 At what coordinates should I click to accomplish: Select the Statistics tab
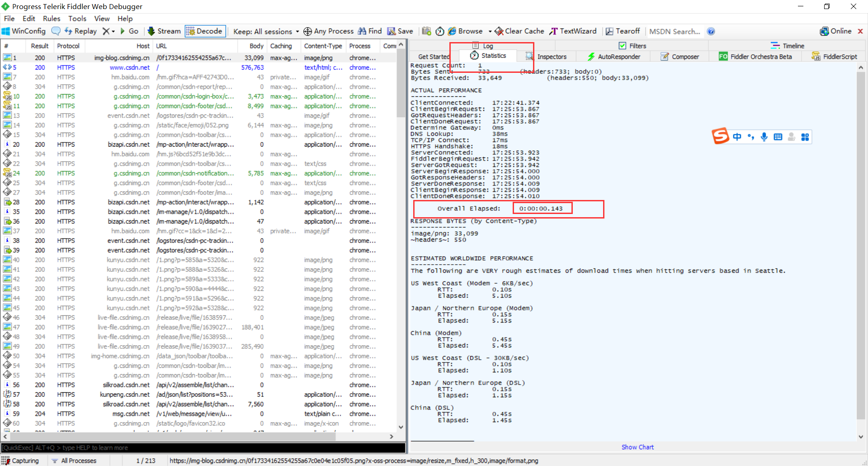[488, 56]
